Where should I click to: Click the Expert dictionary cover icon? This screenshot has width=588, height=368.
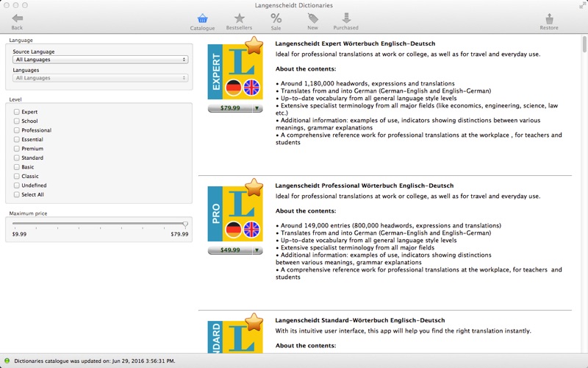[x=235, y=71]
